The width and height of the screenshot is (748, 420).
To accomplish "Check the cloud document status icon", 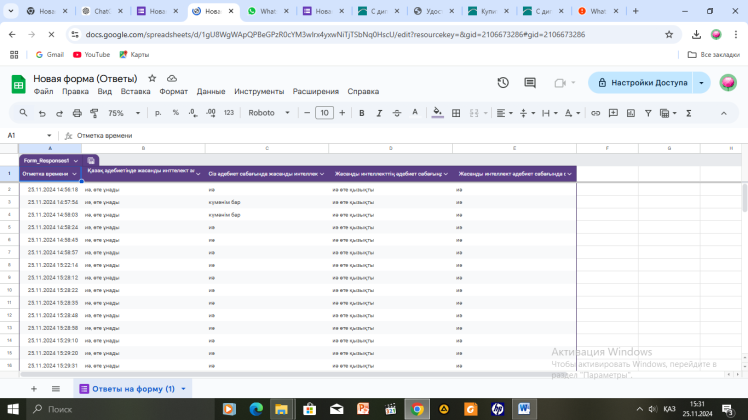I will pos(172,78).
